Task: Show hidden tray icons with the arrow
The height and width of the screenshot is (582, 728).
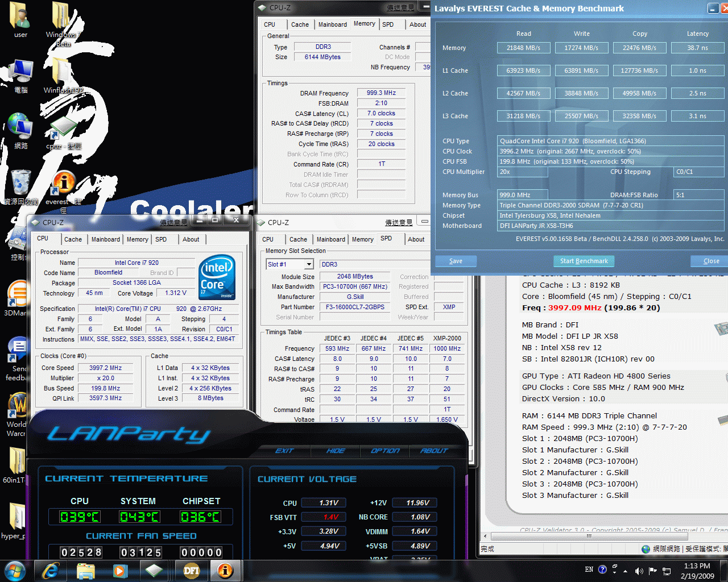Action: [625, 571]
